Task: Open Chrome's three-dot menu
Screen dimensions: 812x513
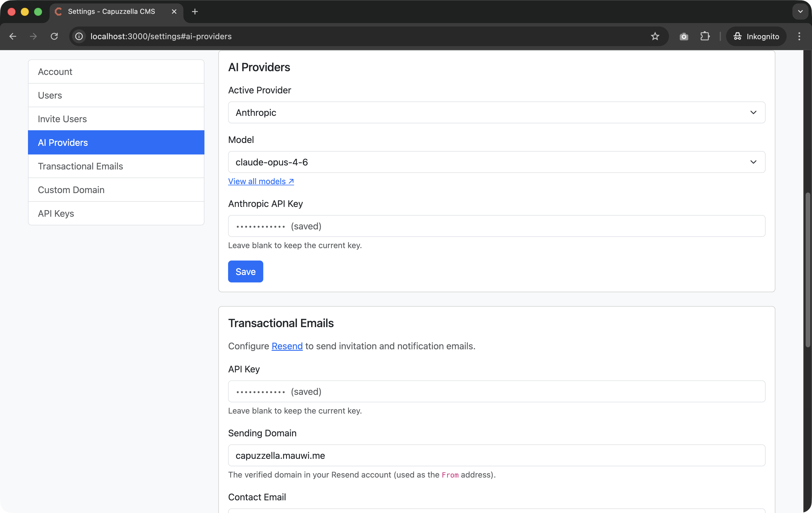Action: coord(799,36)
